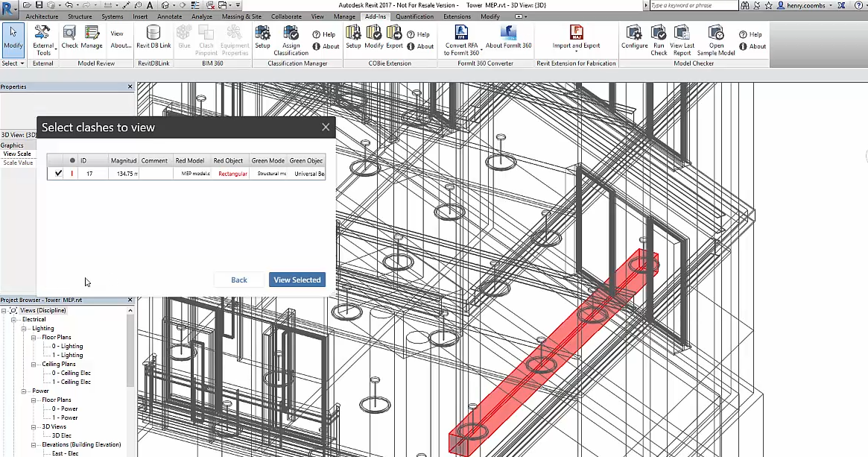Image resolution: width=868 pixels, height=457 pixels.
Task: Click the keyword search input field
Action: pos(693,5)
